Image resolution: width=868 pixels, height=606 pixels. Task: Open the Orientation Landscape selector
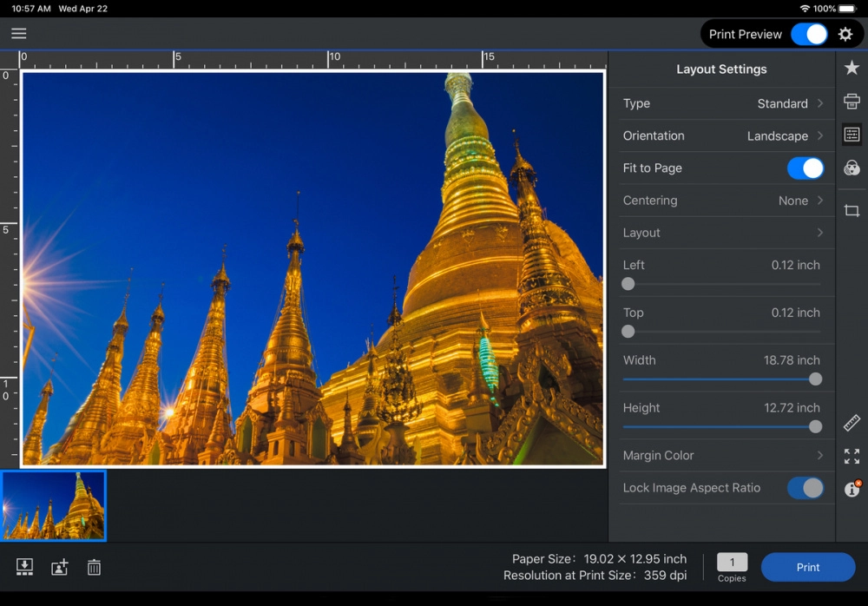pyautogui.click(x=721, y=136)
